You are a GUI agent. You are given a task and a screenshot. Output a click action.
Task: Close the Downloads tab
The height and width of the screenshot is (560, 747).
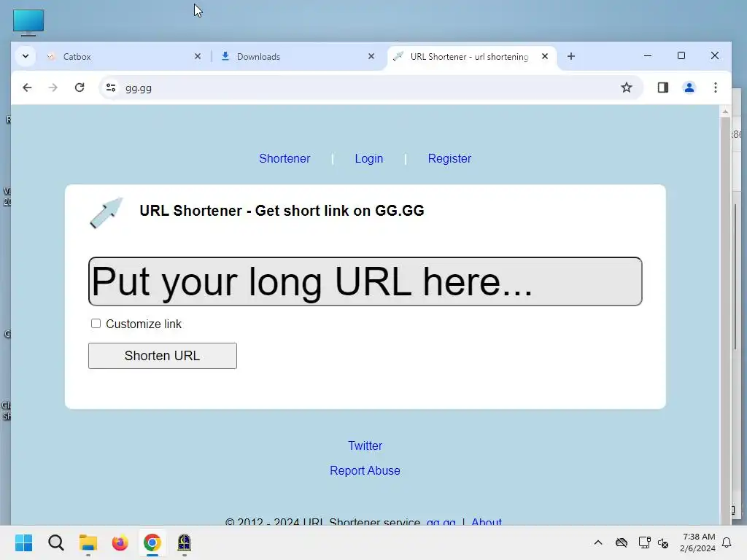tap(371, 57)
